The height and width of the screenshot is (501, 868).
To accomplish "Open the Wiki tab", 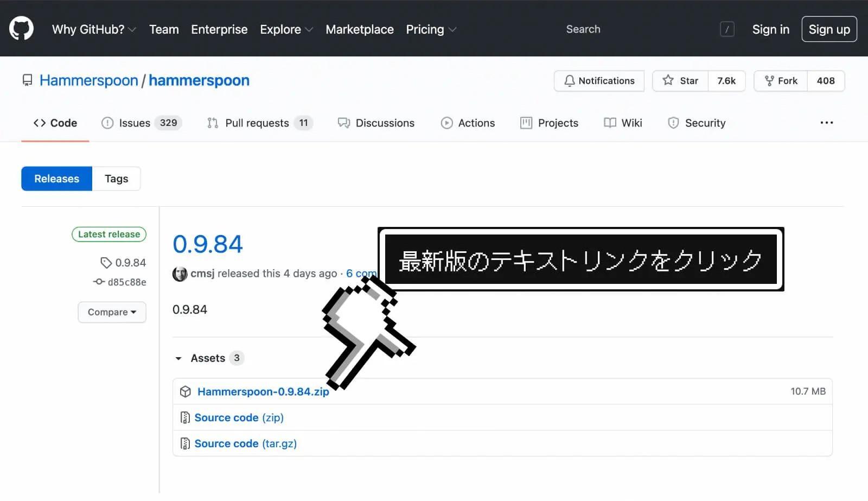I will pyautogui.click(x=623, y=123).
